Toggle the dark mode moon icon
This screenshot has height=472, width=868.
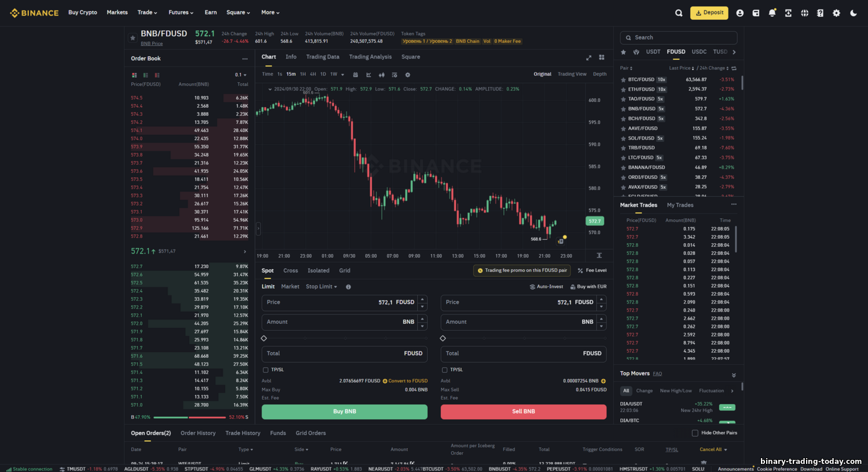[853, 13]
